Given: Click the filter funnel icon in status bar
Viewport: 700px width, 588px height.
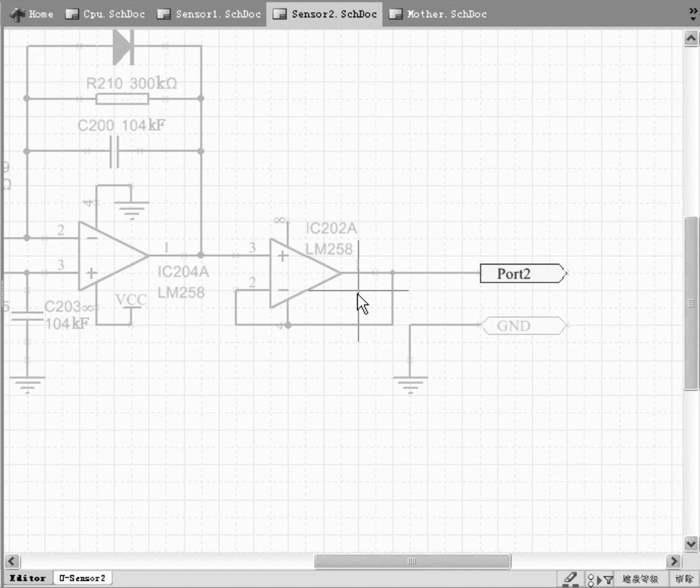Looking at the screenshot, I should coord(608,580).
